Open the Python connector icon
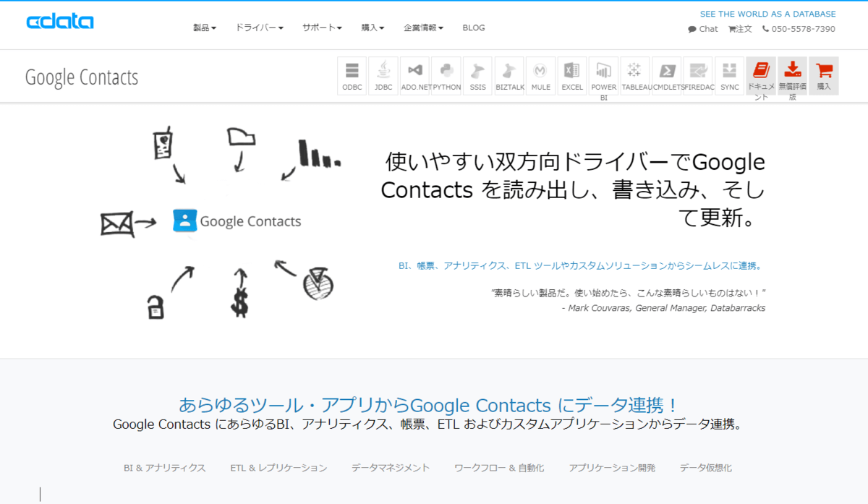Screen dimensions: 868x504 click(x=446, y=76)
